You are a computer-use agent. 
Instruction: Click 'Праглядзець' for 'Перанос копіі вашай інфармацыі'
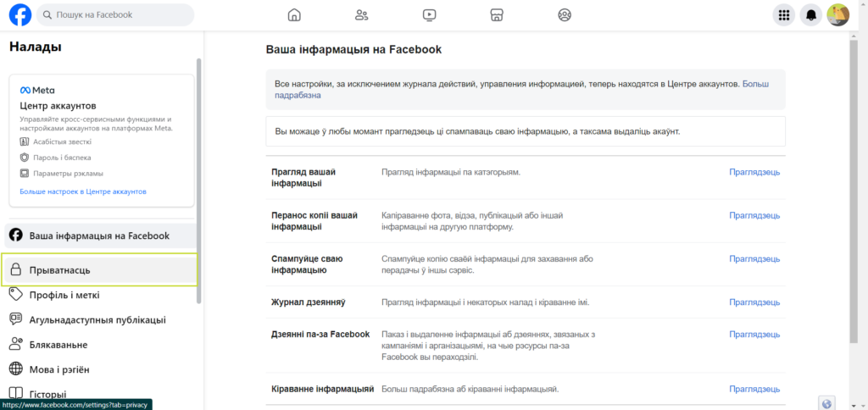pos(754,215)
